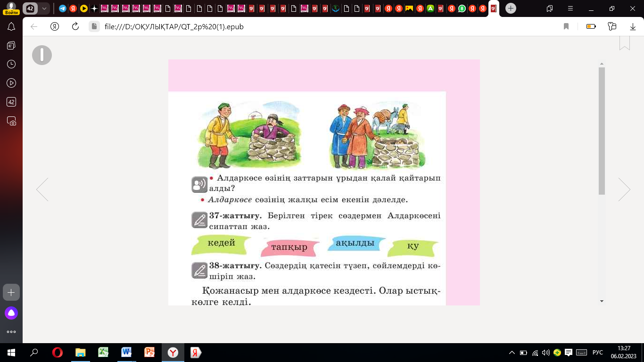
Task: Open PowerPoint from the taskbar
Action: coord(149,353)
